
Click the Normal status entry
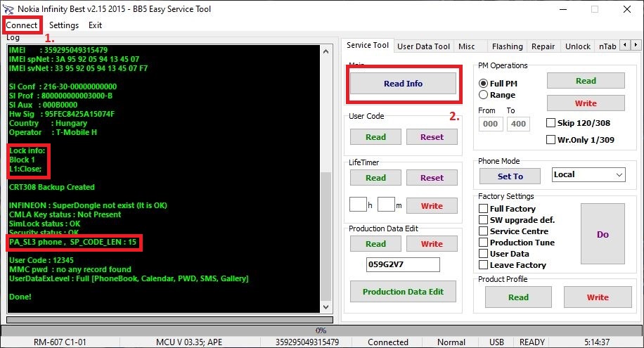[451, 342]
